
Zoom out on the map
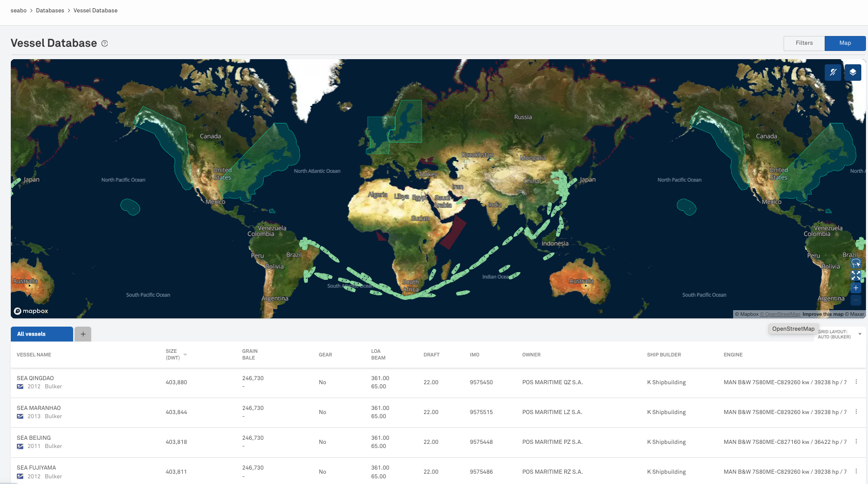pyautogui.click(x=856, y=300)
